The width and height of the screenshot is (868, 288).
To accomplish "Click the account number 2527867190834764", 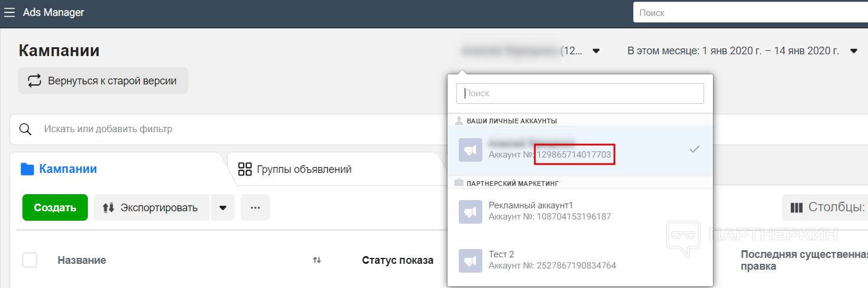I will [x=576, y=266].
